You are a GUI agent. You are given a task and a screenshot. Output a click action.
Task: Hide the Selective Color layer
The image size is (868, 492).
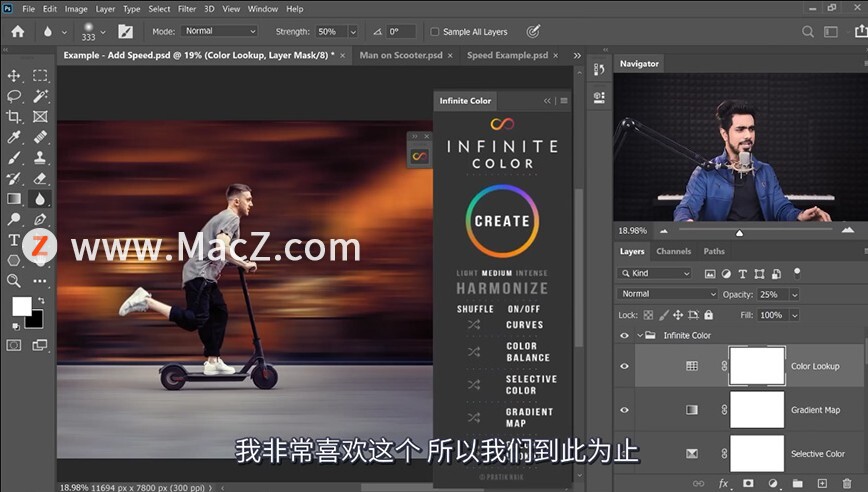(624, 454)
